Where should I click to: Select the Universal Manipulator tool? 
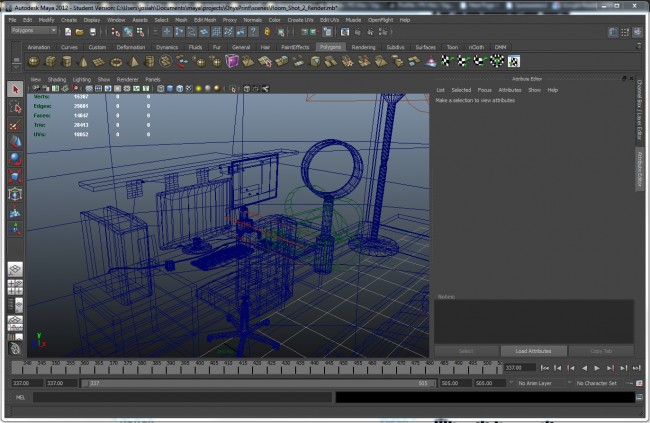(15, 194)
